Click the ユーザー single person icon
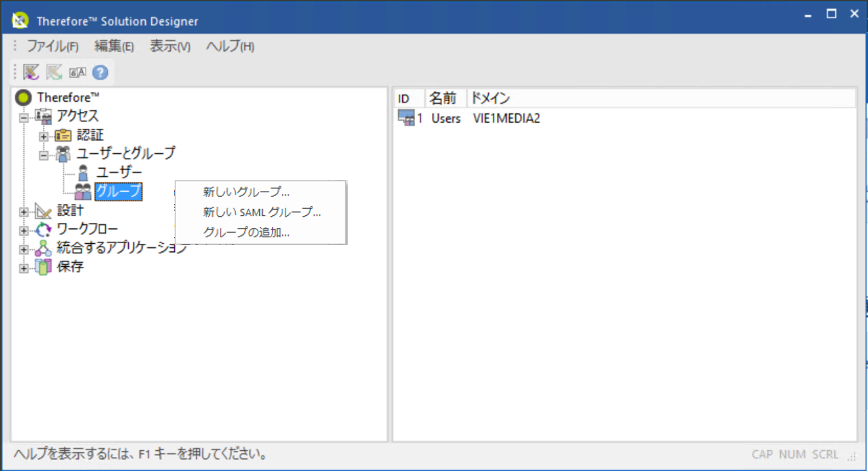868x471 pixels. coord(83,173)
